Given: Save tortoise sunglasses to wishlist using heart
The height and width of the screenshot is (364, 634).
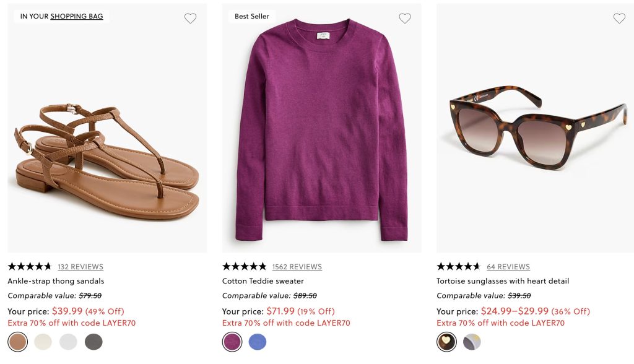Looking at the screenshot, I should [x=619, y=19].
